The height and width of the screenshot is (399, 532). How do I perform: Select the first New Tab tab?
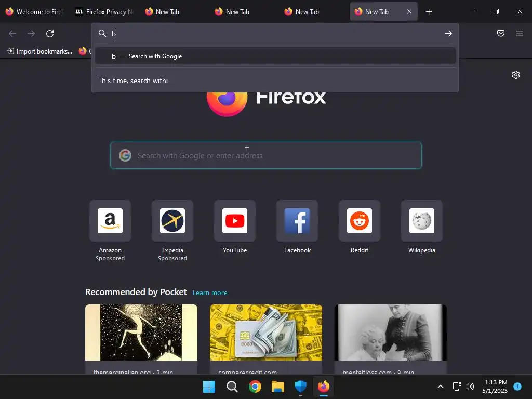174,12
